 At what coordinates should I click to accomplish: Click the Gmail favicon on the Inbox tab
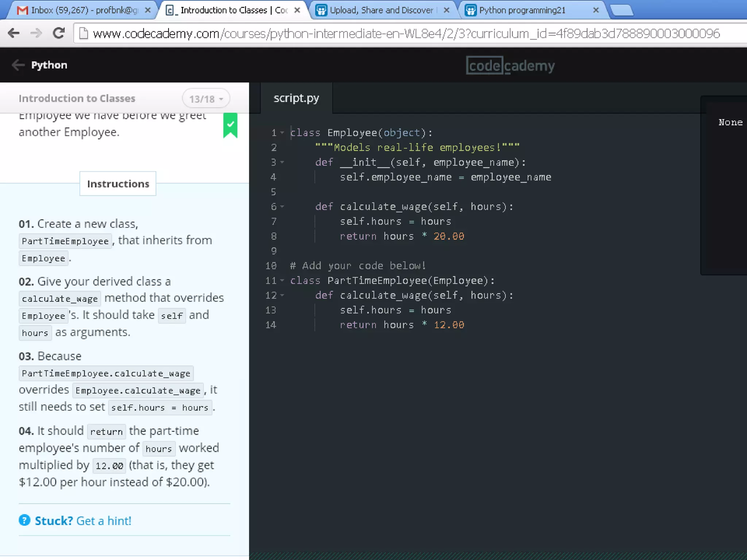[22, 10]
